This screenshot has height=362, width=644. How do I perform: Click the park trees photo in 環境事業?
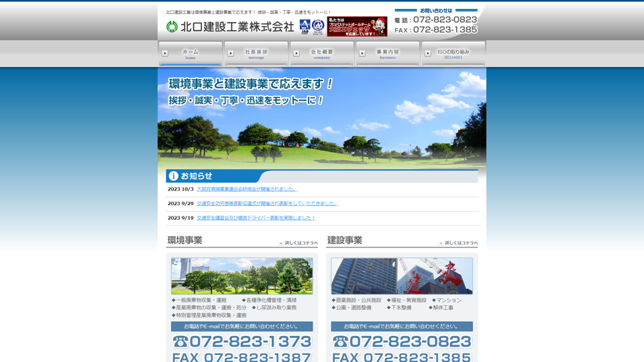(x=241, y=276)
